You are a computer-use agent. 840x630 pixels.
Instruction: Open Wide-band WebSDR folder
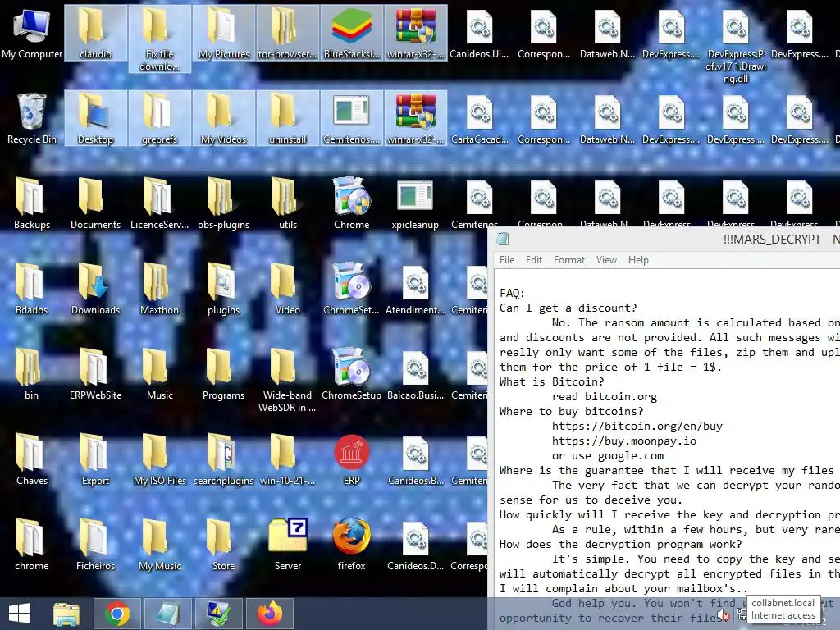(288, 380)
